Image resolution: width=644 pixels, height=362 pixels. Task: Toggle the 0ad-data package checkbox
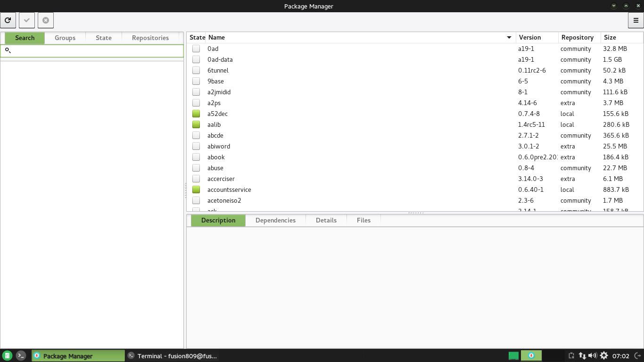coord(196,59)
